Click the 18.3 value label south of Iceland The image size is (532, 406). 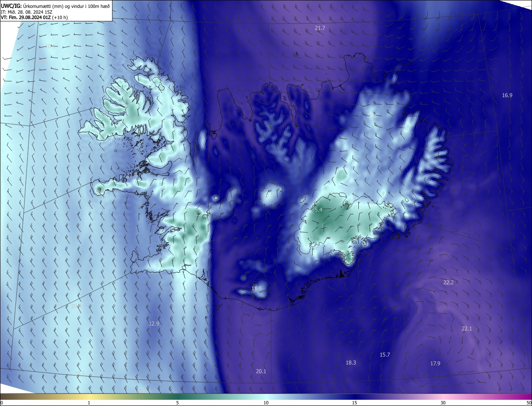[351, 362]
